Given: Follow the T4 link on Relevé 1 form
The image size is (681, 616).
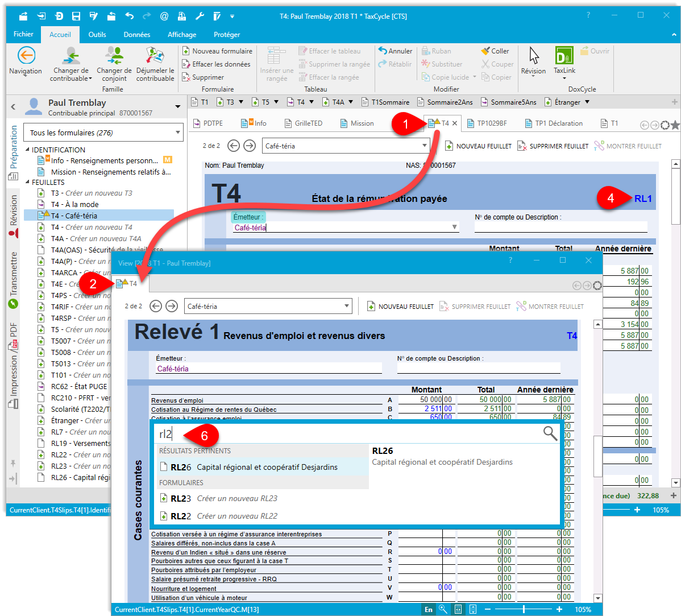Looking at the screenshot, I should [572, 336].
